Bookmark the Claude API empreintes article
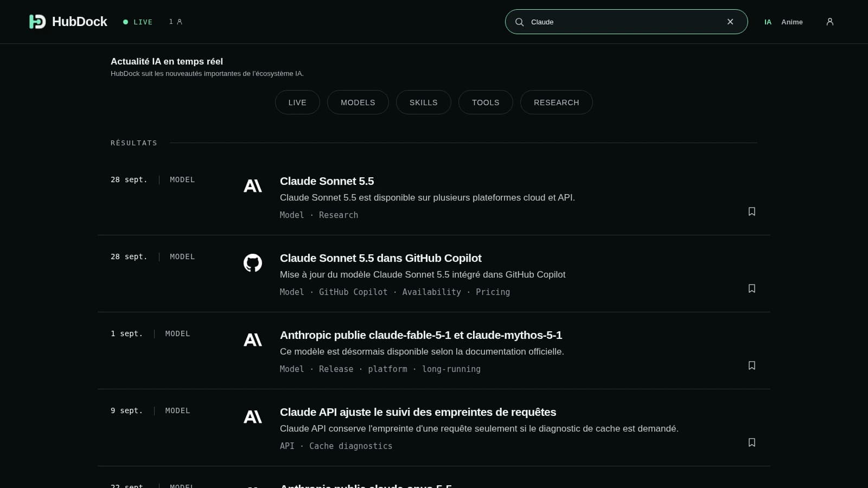This screenshot has width=868, height=488. point(752,442)
